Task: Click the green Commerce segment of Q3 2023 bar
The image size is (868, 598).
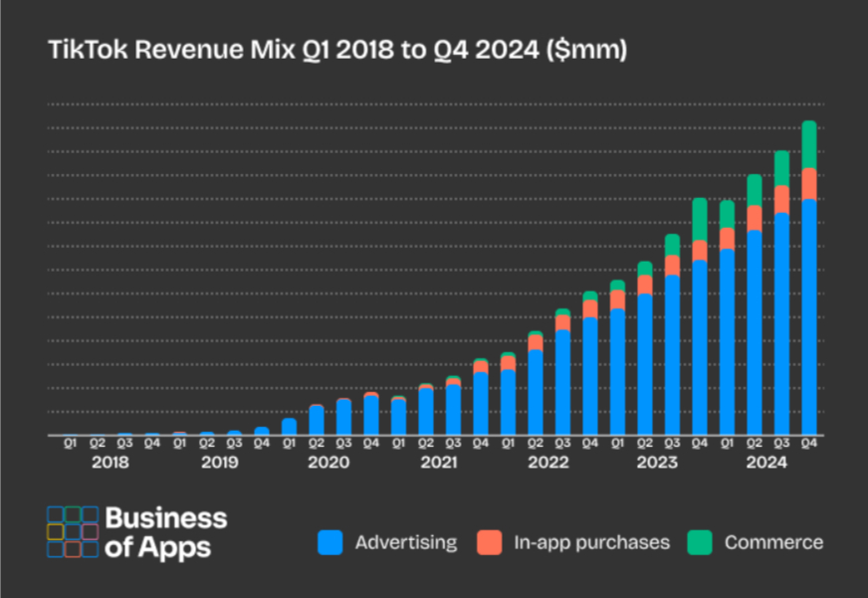Action: pyautogui.click(x=672, y=245)
